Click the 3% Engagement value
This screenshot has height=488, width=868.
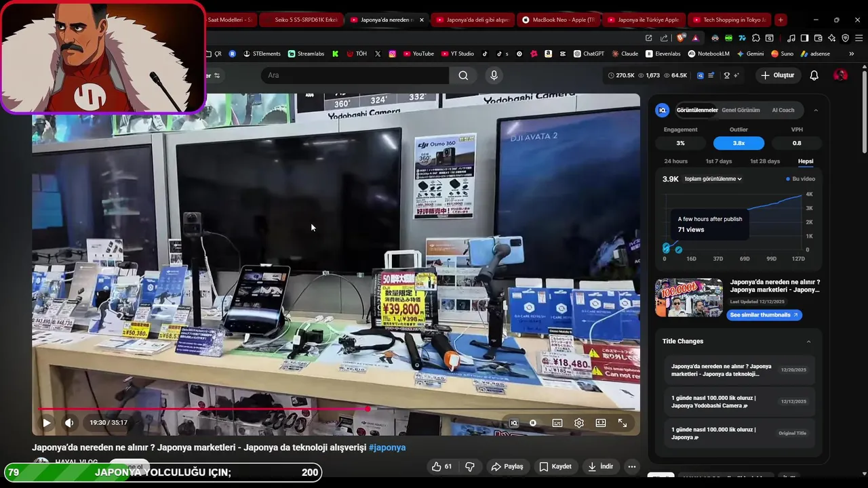coord(680,143)
